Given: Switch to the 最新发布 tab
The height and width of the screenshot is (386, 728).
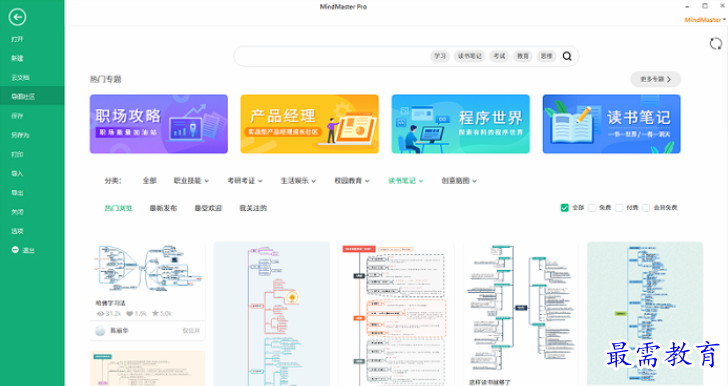Looking at the screenshot, I should 163,208.
